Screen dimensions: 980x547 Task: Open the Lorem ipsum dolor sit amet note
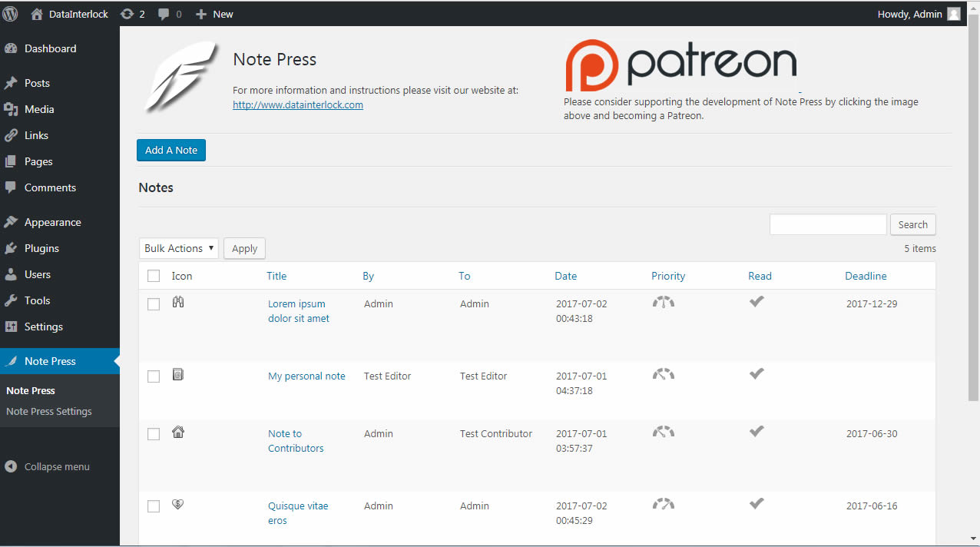[299, 311]
